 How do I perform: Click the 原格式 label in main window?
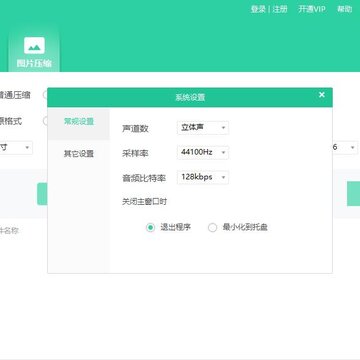click(x=11, y=121)
